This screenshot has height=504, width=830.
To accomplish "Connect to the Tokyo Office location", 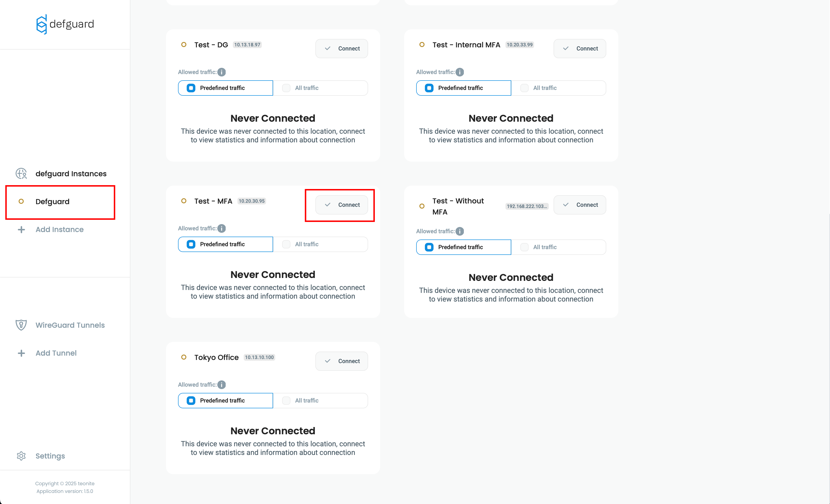I will pos(342,361).
